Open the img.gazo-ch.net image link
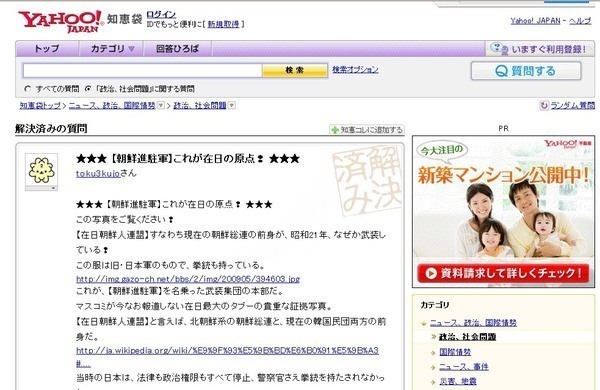Image resolution: width=600 pixels, height=390 pixels. point(188,279)
